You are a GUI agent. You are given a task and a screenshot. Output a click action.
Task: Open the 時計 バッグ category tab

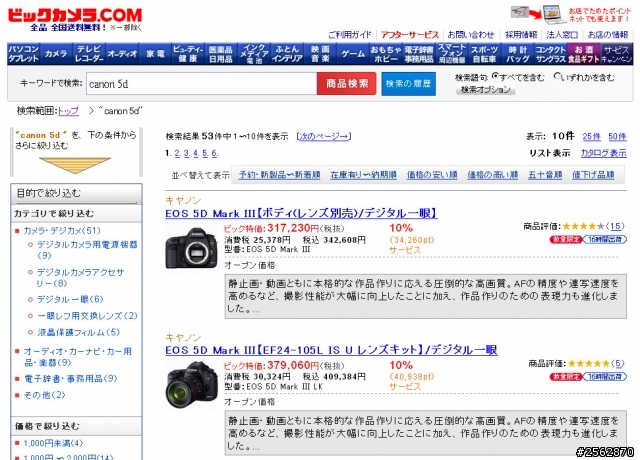point(518,54)
